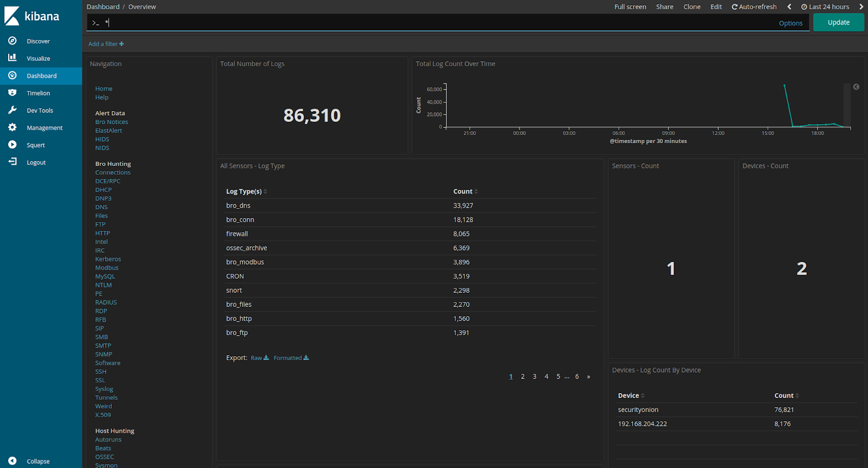Screen dimensions: 868x468
Task: Click the snort log type row
Action: [x=411, y=290]
